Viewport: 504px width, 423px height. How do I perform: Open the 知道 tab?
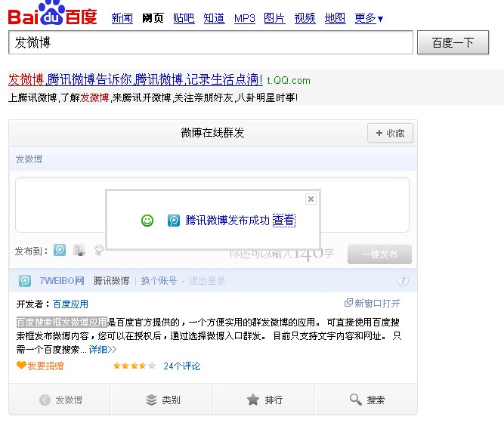coord(214,18)
